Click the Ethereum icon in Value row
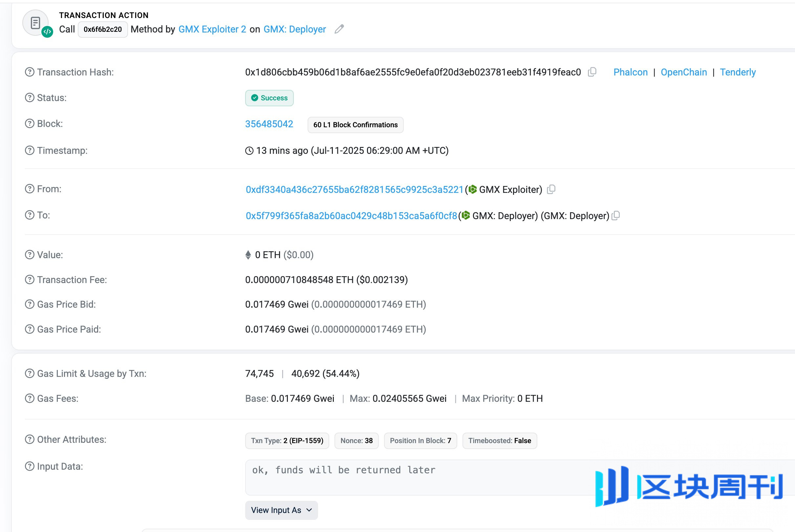 (x=248, y=255)
